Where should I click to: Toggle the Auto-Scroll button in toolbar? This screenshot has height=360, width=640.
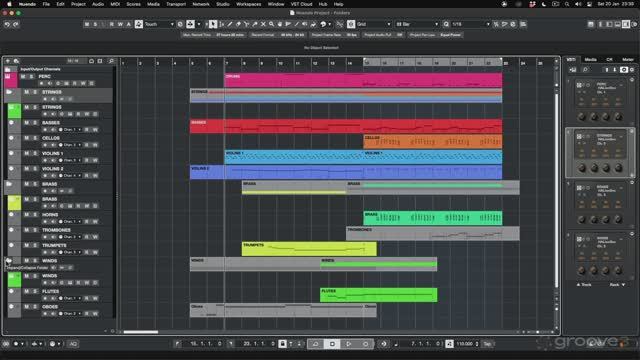click(x=190, y=24)
